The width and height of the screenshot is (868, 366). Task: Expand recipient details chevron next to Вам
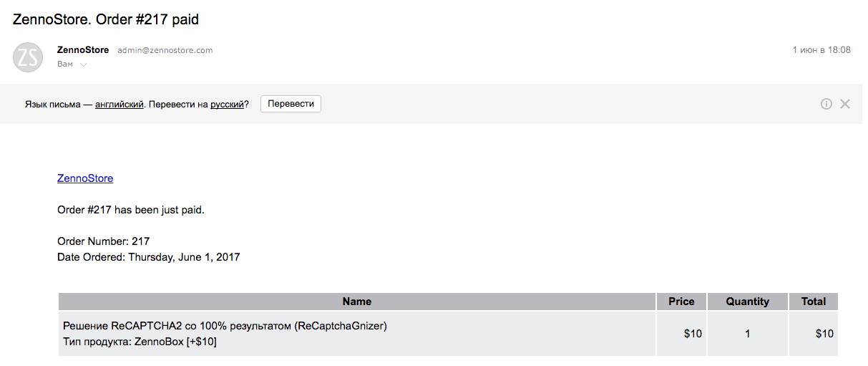pos(84,64)
